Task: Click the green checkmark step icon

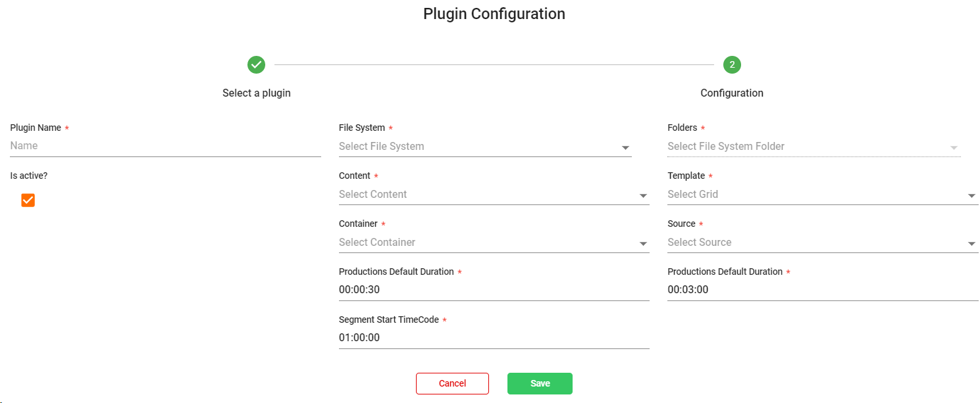Action: coord(256,64)
